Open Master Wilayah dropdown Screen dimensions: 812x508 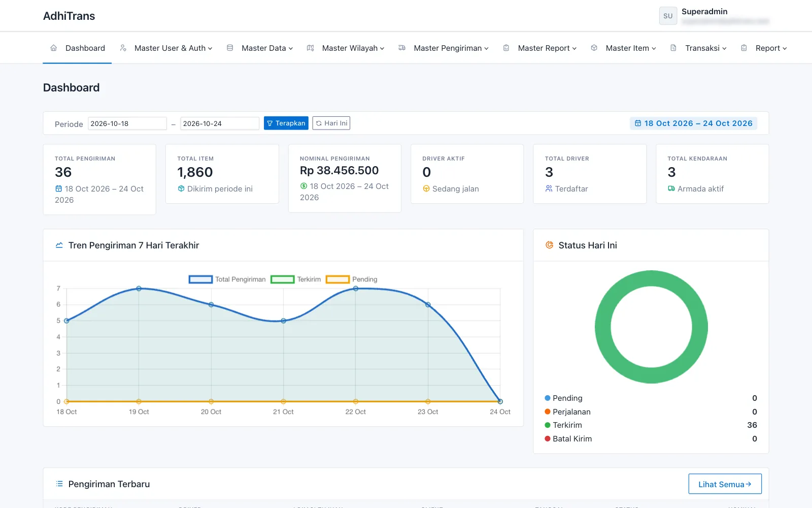pyautogui.click(x=346, y=48)
